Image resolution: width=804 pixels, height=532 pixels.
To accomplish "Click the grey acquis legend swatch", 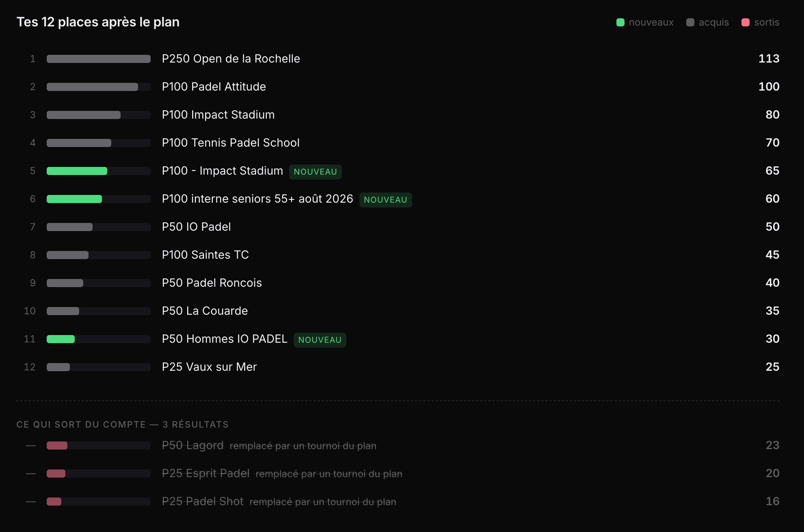I will coord(690,22).
